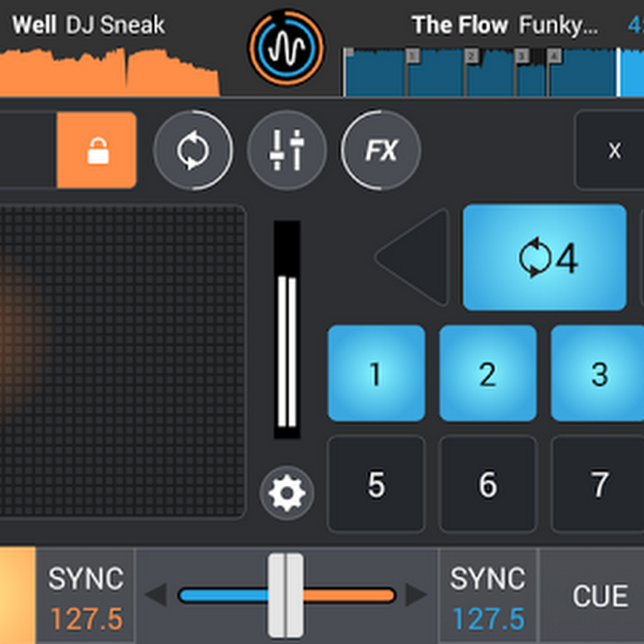Screen dimensions: 644x644
Task: Open the EQ mixer sliders icon
Action: tap(287, 150)
